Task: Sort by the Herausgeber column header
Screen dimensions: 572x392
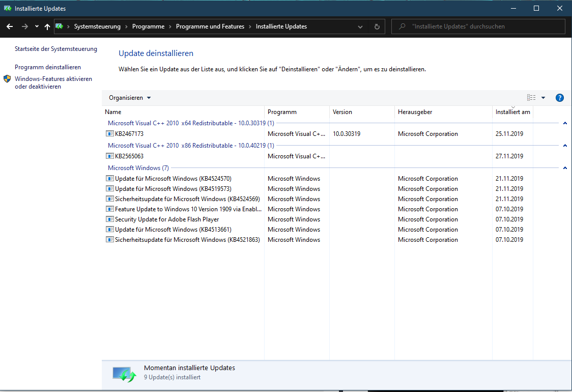Action: click(443, 112)
